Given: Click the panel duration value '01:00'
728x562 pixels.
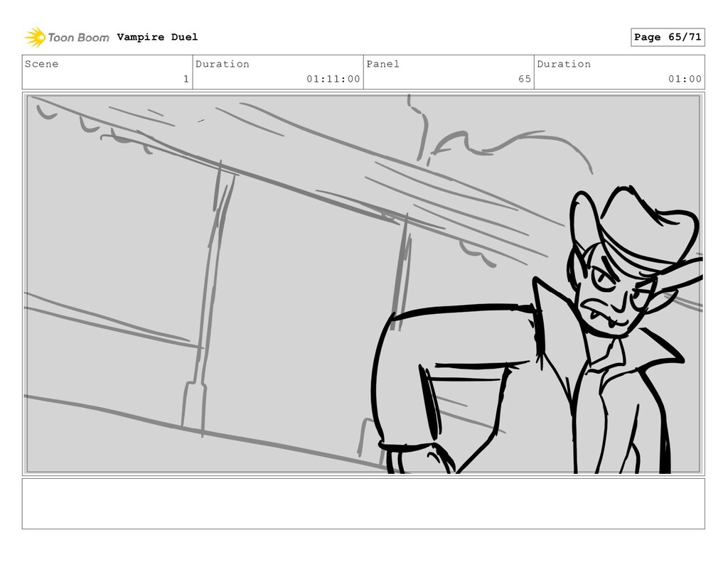Looking at the screenshot, I should (685, 79).
